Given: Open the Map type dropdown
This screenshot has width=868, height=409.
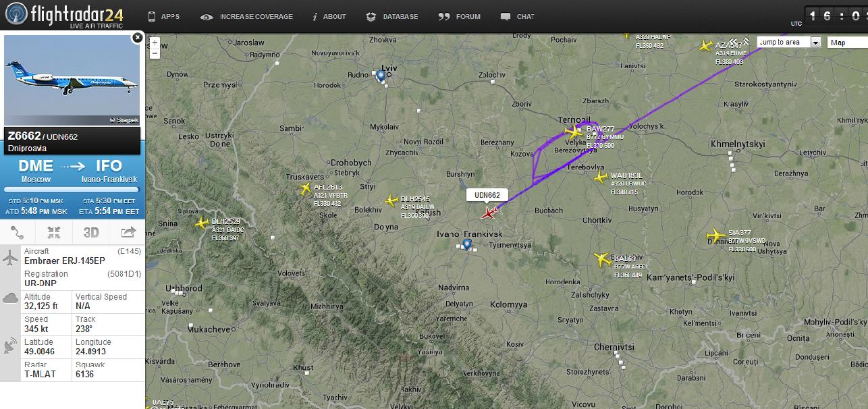Looking at the screenshot, I should coord(848,43).
